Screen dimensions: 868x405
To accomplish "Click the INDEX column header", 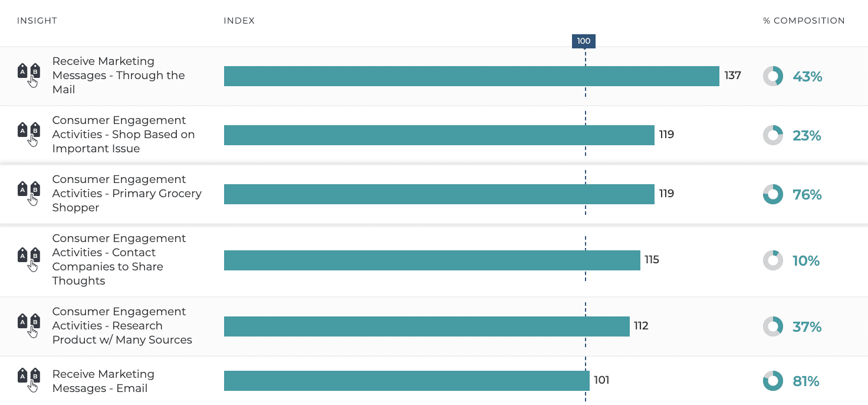I will [239, 21].
